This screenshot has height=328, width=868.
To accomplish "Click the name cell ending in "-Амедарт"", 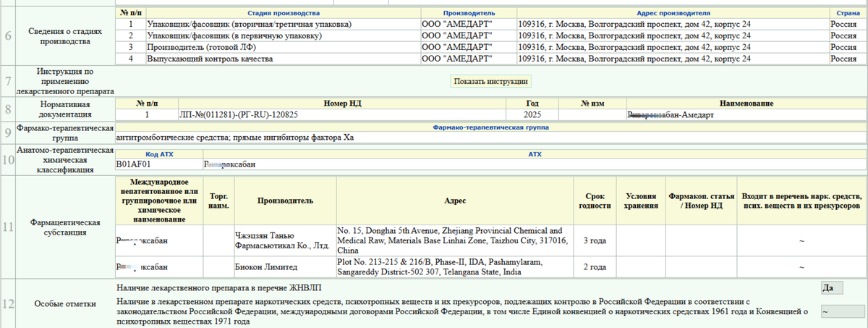I will click(746, 114).
